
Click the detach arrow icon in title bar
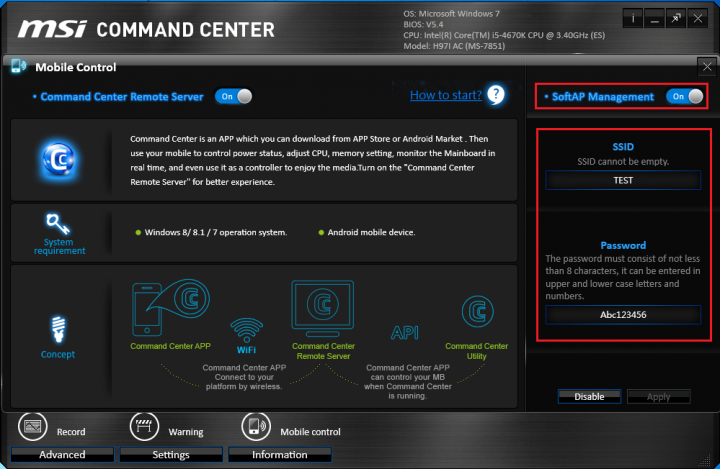pos(676,19)
